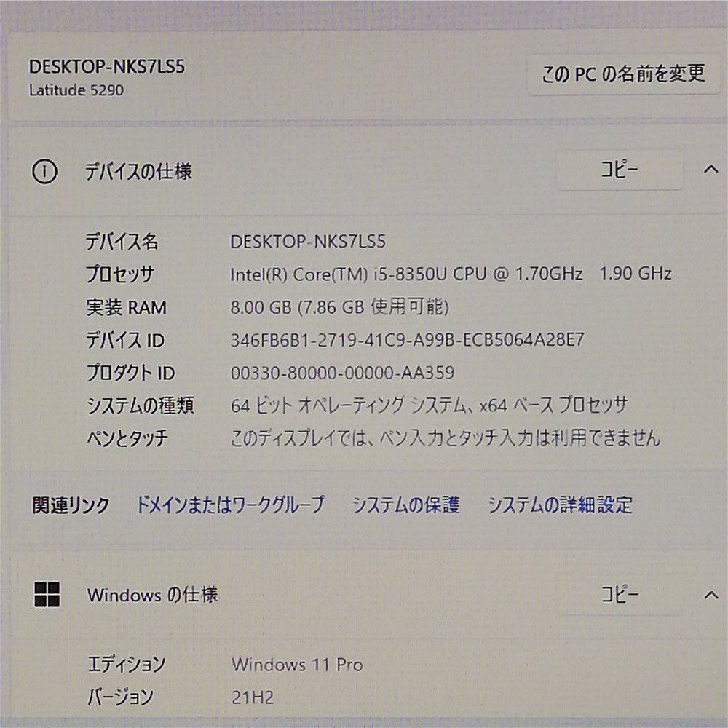
Task: Copy the Windows specifications
Action: point(620,594)
